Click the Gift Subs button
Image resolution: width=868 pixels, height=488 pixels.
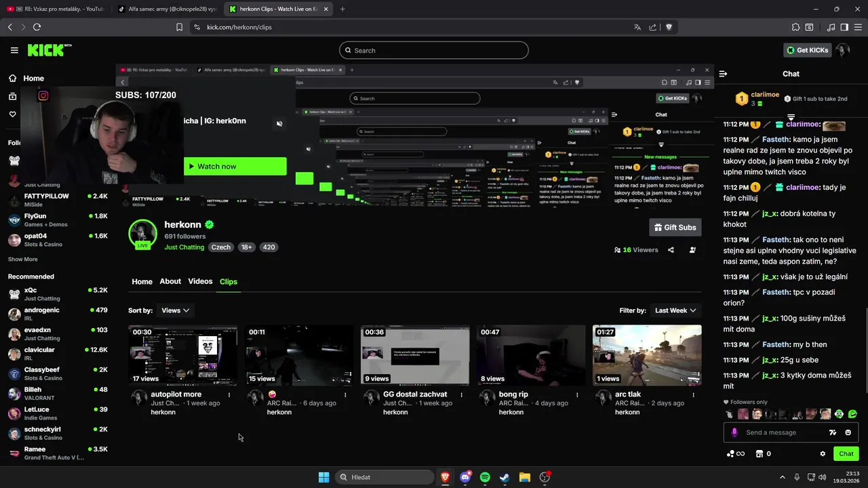click(x=675, y=228)
